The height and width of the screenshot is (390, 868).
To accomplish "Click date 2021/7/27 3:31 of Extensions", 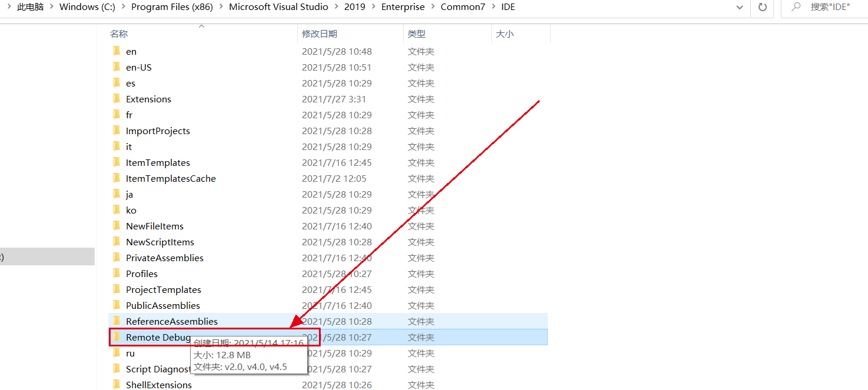I will coord(335,99).
